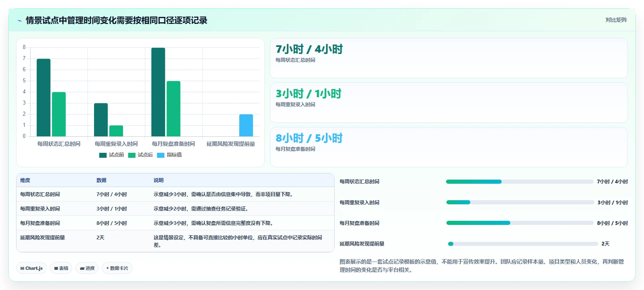
Task: Click the 3小时 / 1小时 value beside its progress bar
Action: coord(613,203)
